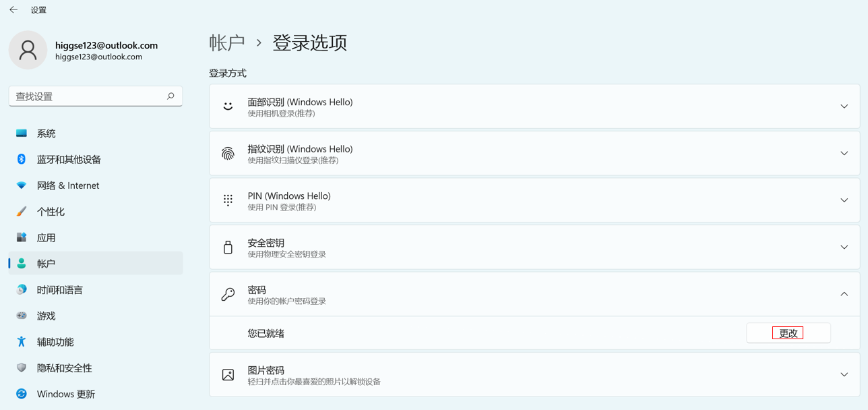Viewport: 868px width, 410px height.
Task: Open the 系统 settings category
Action: coord(46,134)
